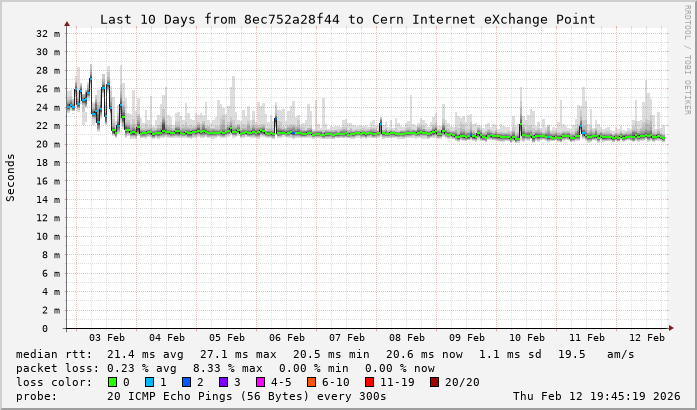Image resolution: width=697 pixels, height=410 pixels.
Task: Click the green loss color swatch for 0
Action: point(112,382)
